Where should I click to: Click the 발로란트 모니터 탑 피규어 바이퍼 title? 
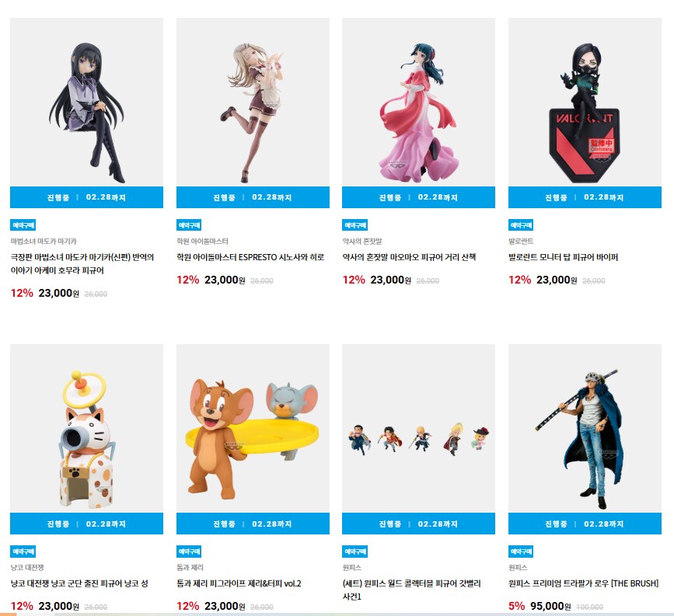click(x=563, y=257)
